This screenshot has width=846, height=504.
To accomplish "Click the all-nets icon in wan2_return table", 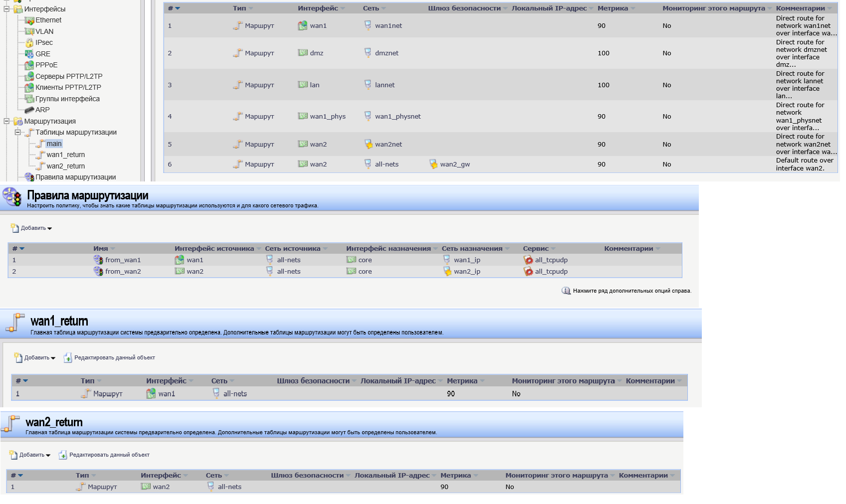I will click(x=211, y=487).
